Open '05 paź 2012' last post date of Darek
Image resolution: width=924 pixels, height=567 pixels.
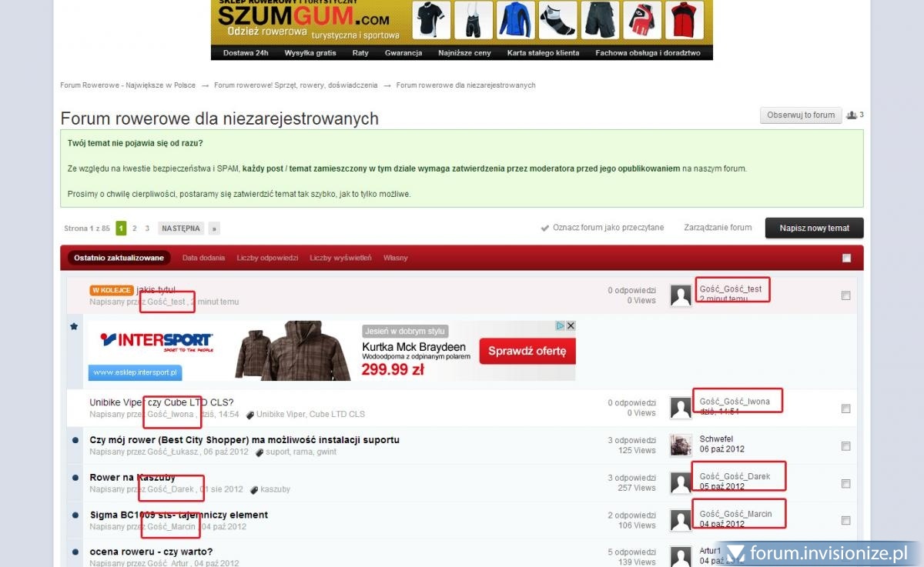(x=722, y=486)
